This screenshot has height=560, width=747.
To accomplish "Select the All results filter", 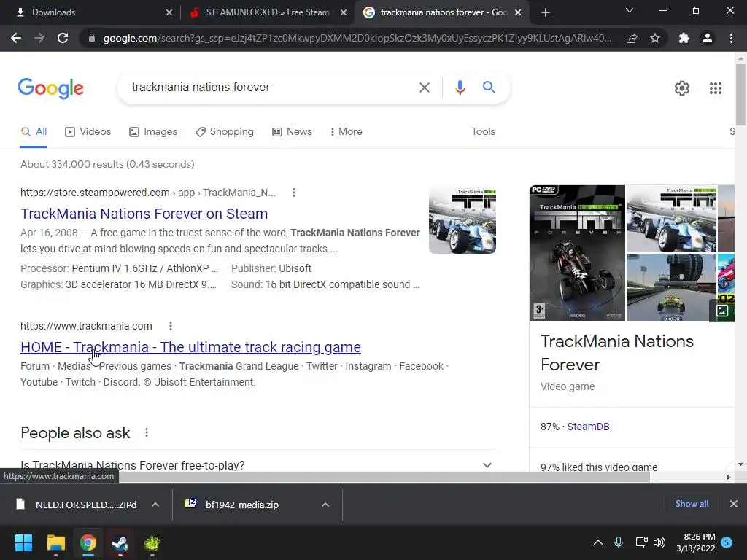I will pyautogui.click(x=34, y=132).
